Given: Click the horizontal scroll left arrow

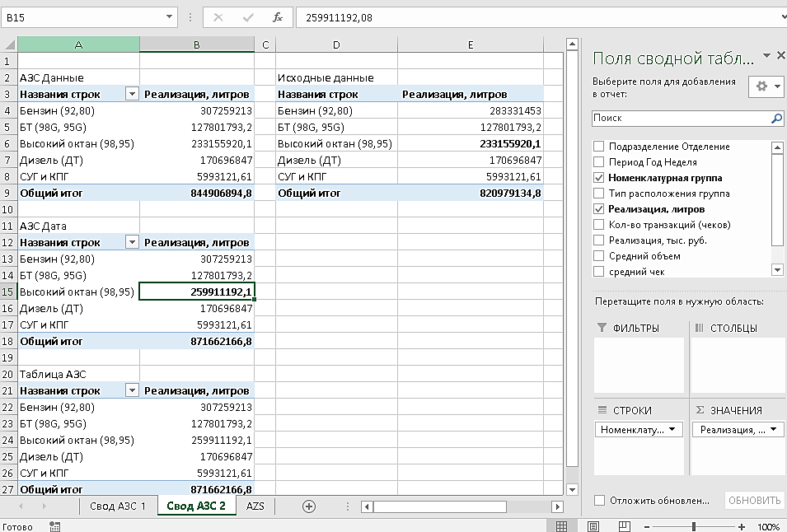Looking at the screenshot, I should [367, 506].
